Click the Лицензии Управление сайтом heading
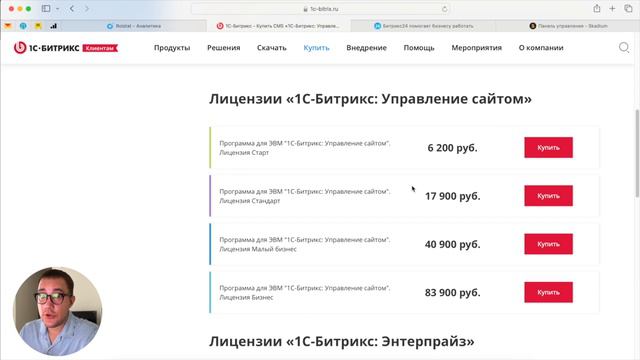640x360 pixels. [x=370, y=99]
